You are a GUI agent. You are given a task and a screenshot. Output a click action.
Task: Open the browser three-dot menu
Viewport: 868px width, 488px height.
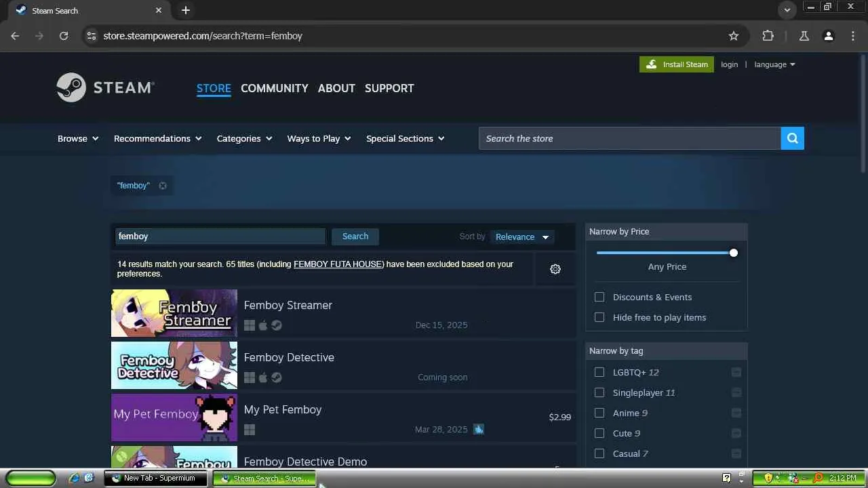853,36
